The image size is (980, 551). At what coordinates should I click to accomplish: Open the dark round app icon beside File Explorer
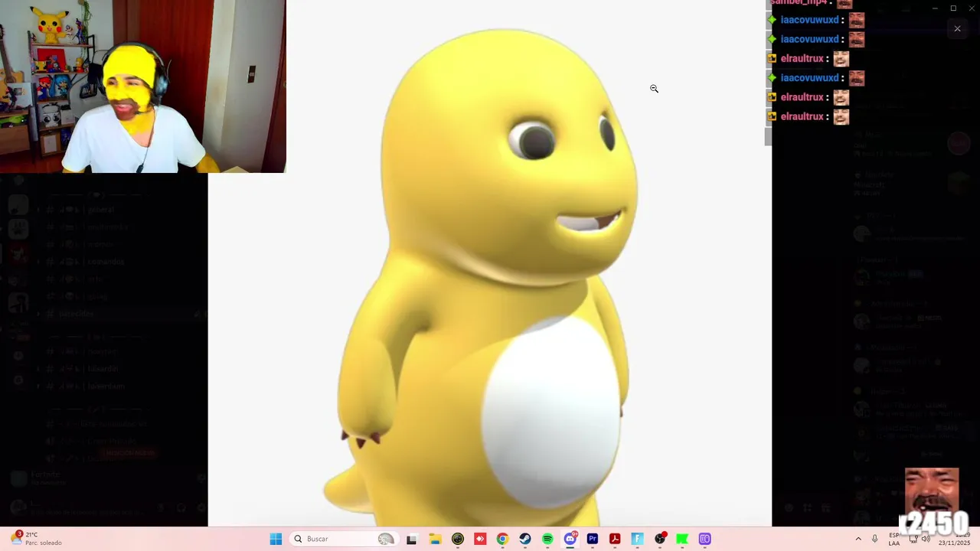click(458, 539)
